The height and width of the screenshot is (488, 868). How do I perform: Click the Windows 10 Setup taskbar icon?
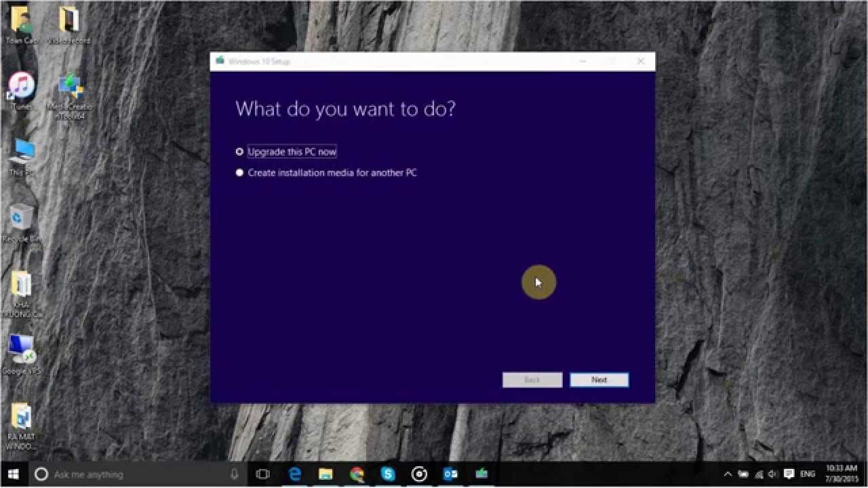pos(481,474)
